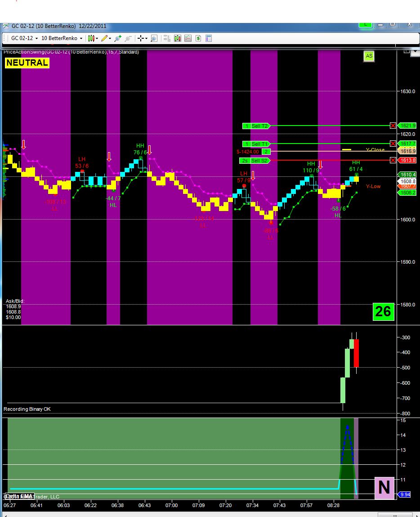Screen dimensions: 420x517
Task: Open the chart style bars icon
Action: (91, 38)
